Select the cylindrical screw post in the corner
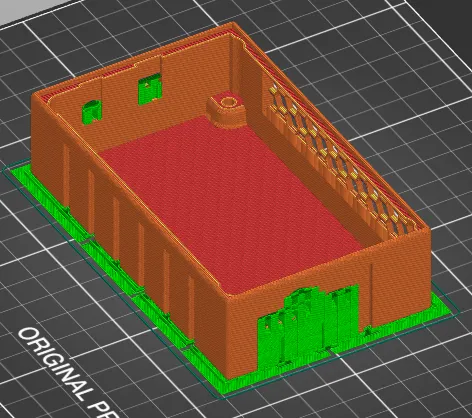This screenshot has width=472, height=418. [x=227, y=109]
